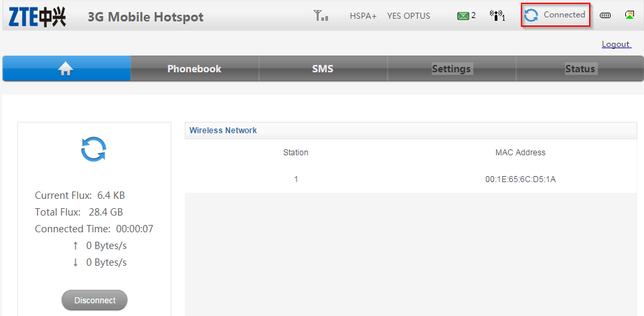Click the Logout link
The width and height of the screenshot is (644, 316).
coord(616,44)
